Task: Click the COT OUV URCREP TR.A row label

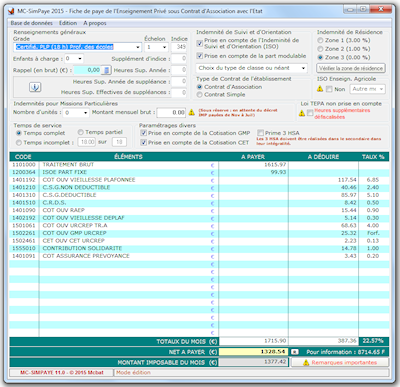Action: tap(75, 226)
